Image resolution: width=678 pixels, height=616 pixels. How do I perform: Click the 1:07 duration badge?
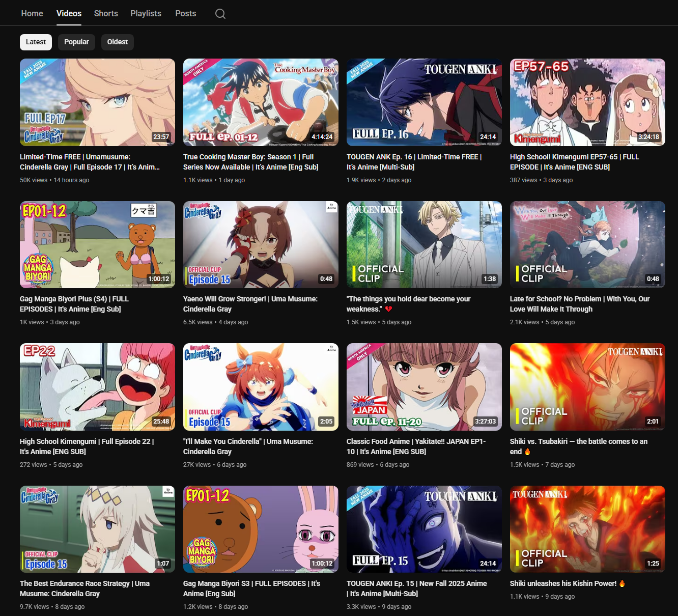(x=163, y=564)
